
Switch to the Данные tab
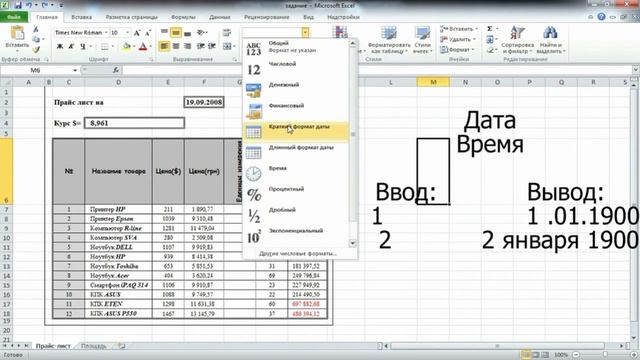[x=220, y=17]
